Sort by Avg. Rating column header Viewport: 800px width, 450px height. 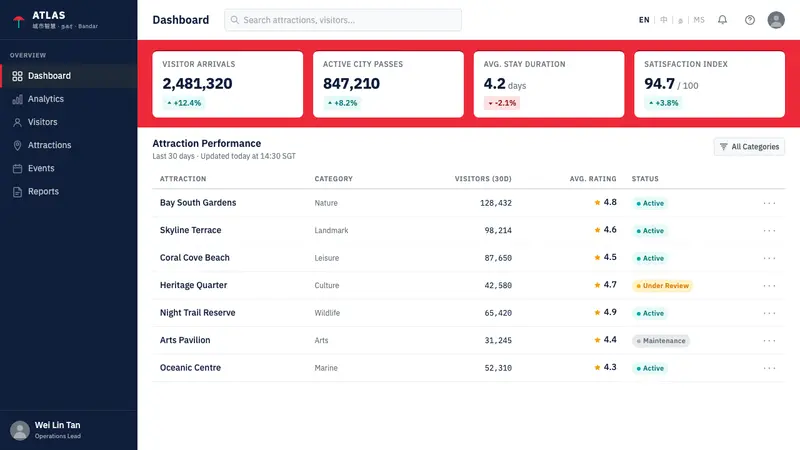coord(593,179)
